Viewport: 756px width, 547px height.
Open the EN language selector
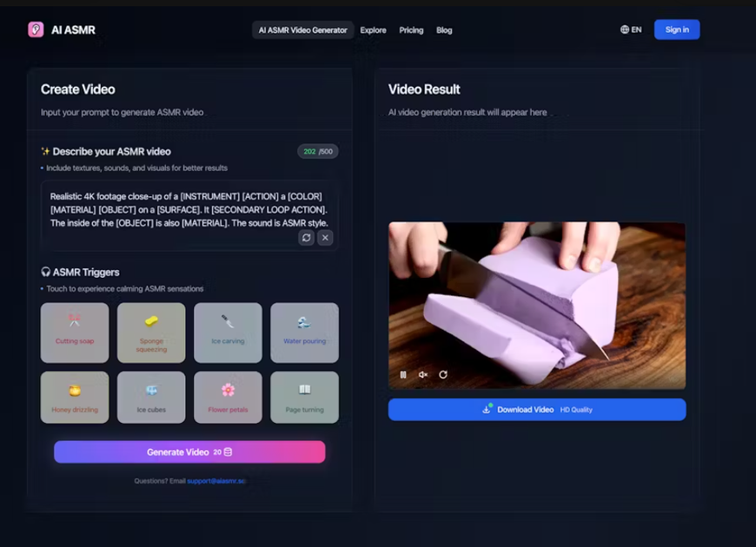[x=632, y=29]
